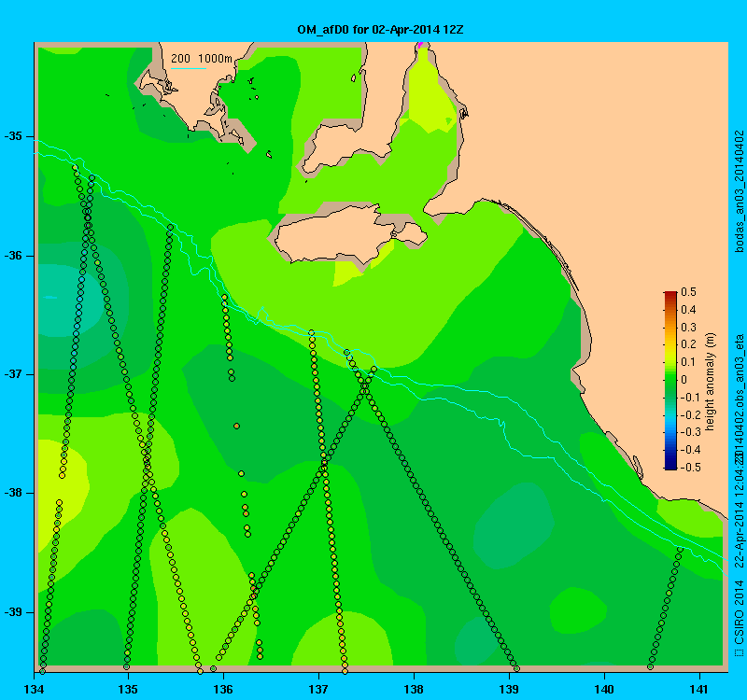747x700 pixels.
Task: Select the '22-Apr-2014' timestamp text
Action: pos(739,533)
